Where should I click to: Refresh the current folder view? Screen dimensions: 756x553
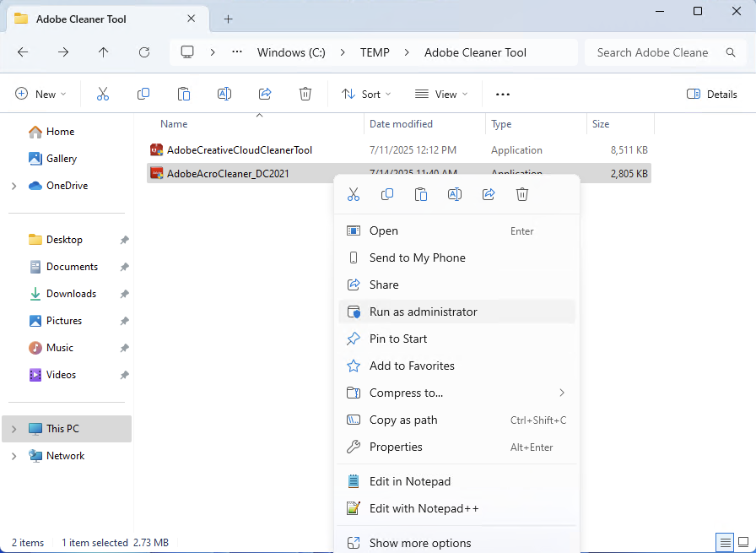tap(144, 52)
